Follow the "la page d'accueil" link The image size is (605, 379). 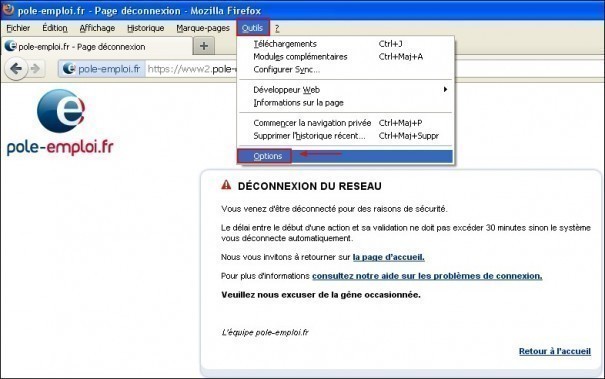point(389,257)
